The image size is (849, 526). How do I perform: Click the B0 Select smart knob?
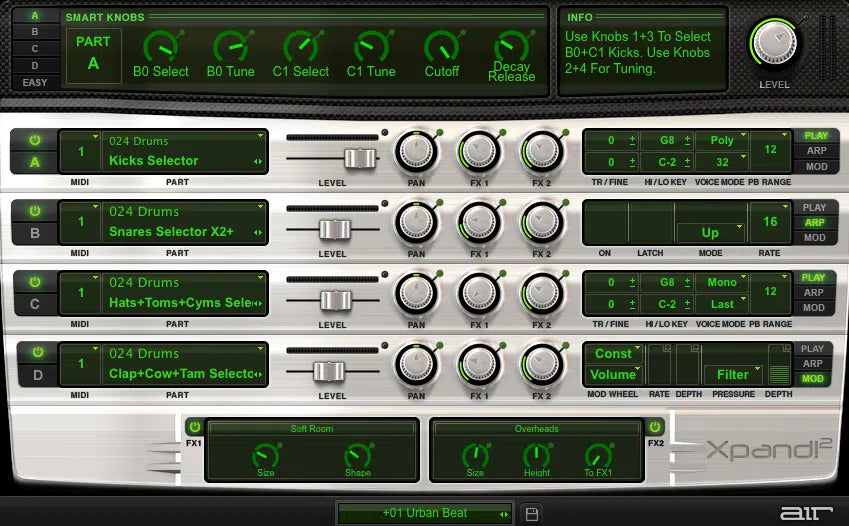coord(160,46)
